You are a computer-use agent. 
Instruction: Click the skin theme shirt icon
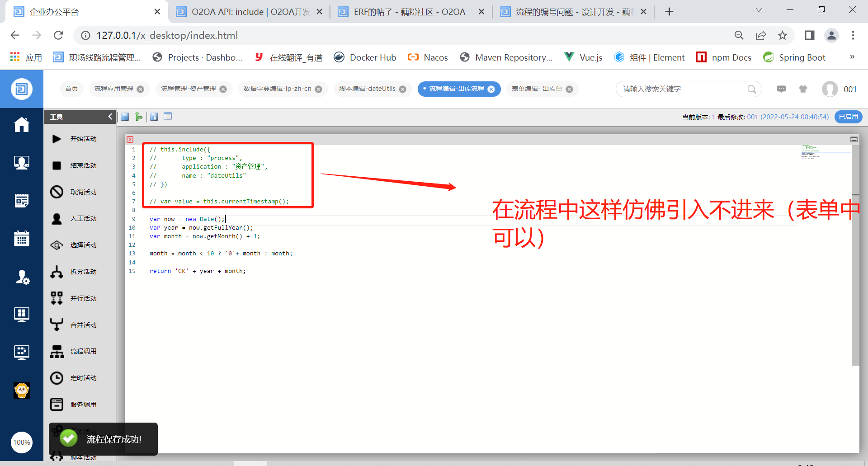pos(803,89)
